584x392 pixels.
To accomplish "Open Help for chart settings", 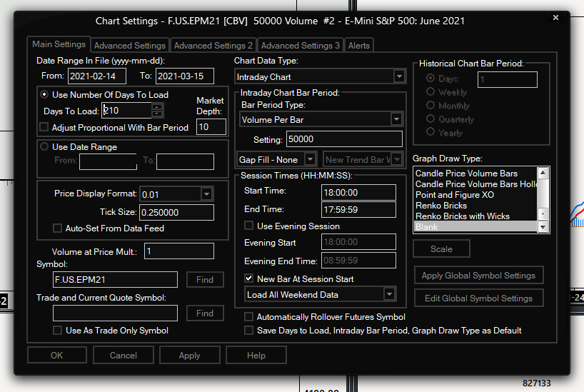I will [x=256, y=355].
